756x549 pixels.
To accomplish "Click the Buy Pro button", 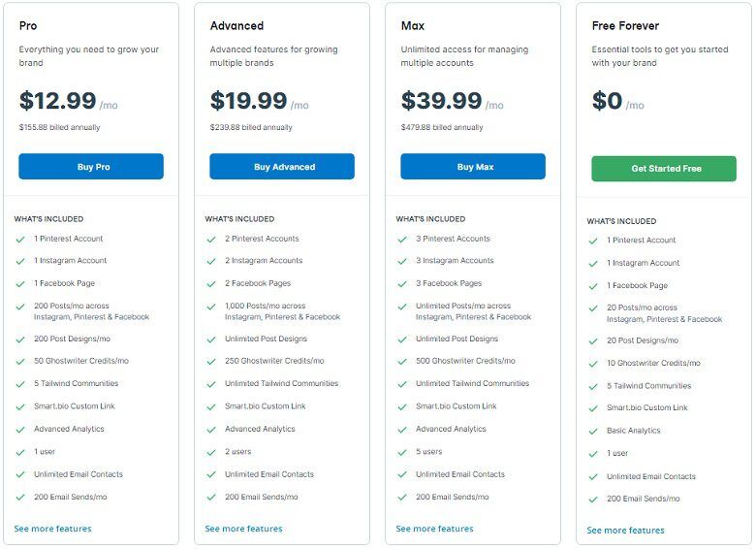I will [91, 167].
